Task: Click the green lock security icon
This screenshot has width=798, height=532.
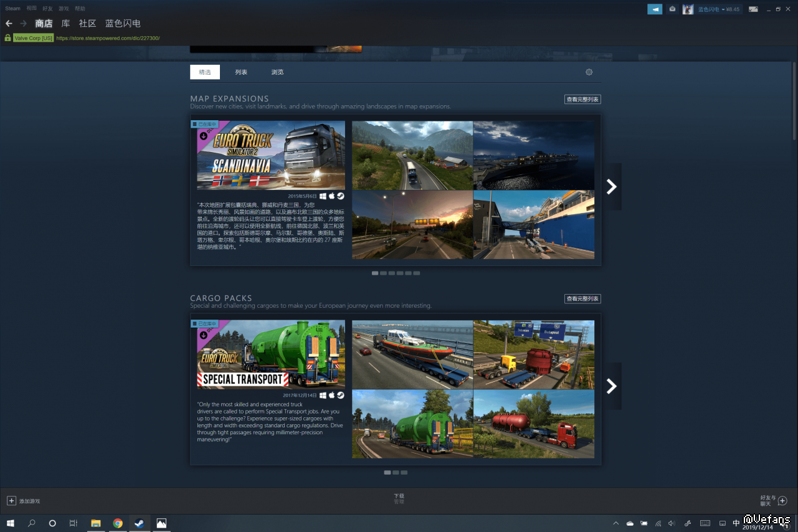Action: pyautogui.click(x=7, y=38)
